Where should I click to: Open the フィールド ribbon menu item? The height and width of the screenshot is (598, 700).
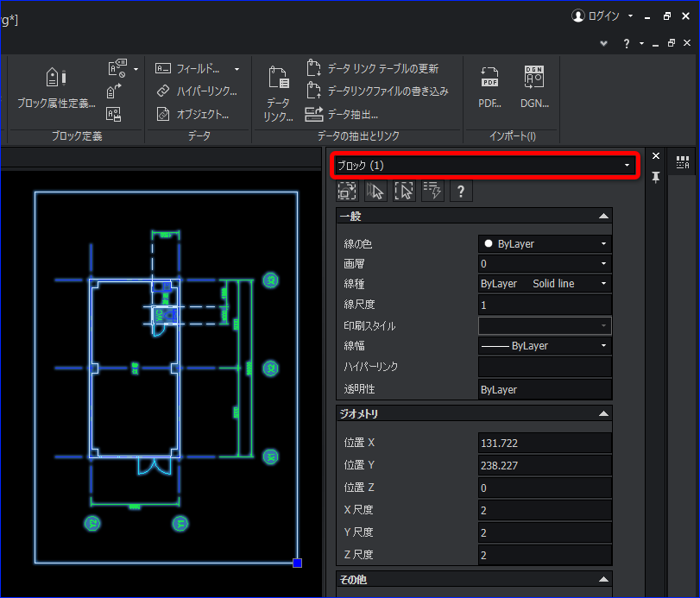click(x=197, y=69)
